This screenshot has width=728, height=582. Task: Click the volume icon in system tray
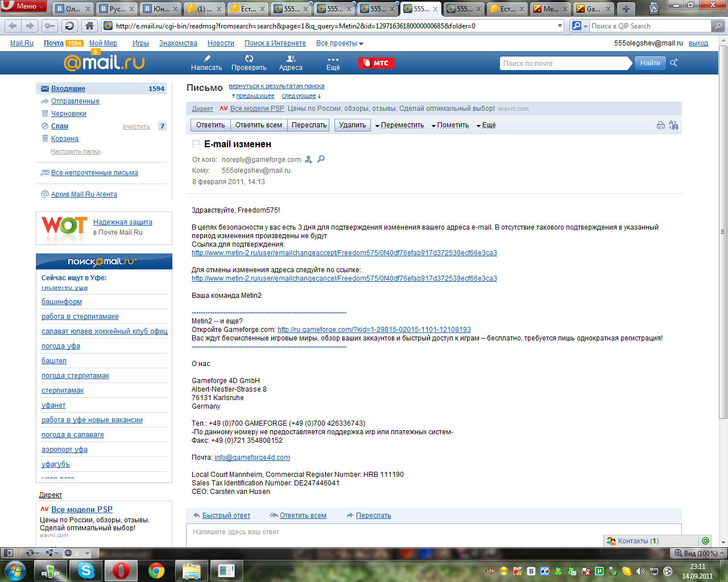(x=640, y=571)
